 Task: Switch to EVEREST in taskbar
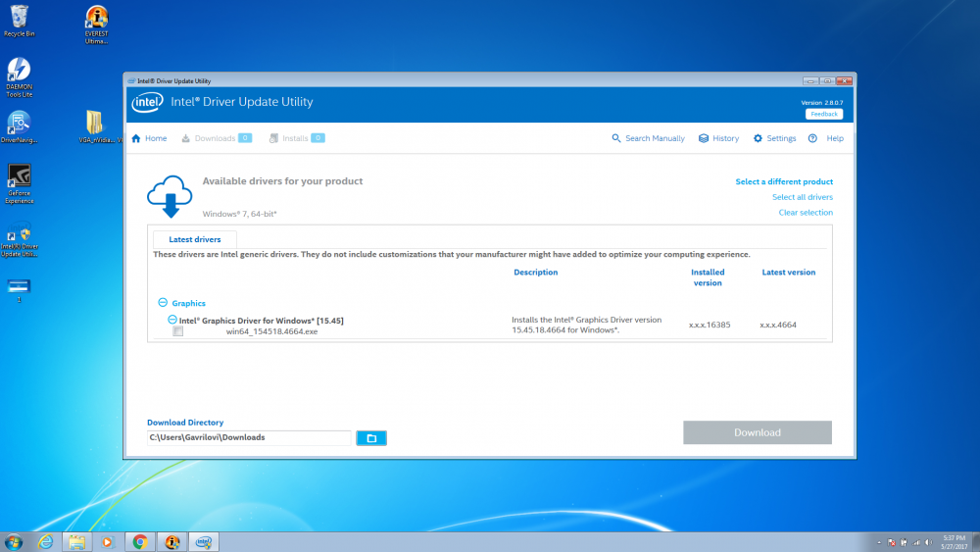point(171,541)
